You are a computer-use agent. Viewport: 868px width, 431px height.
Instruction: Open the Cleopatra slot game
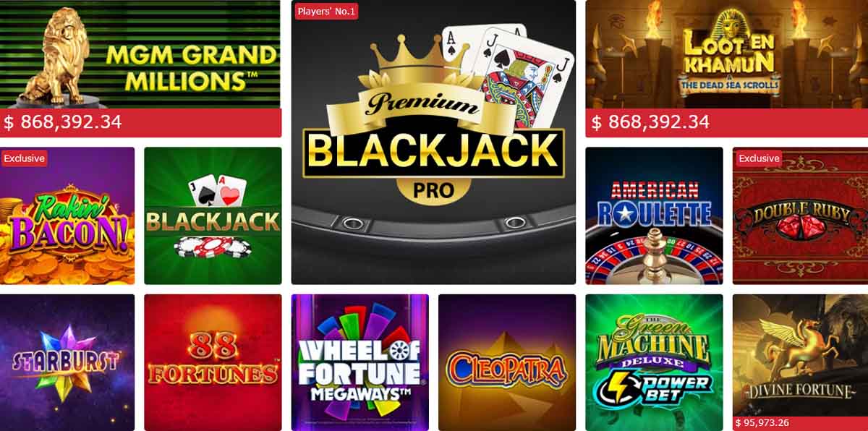point(507,362)
